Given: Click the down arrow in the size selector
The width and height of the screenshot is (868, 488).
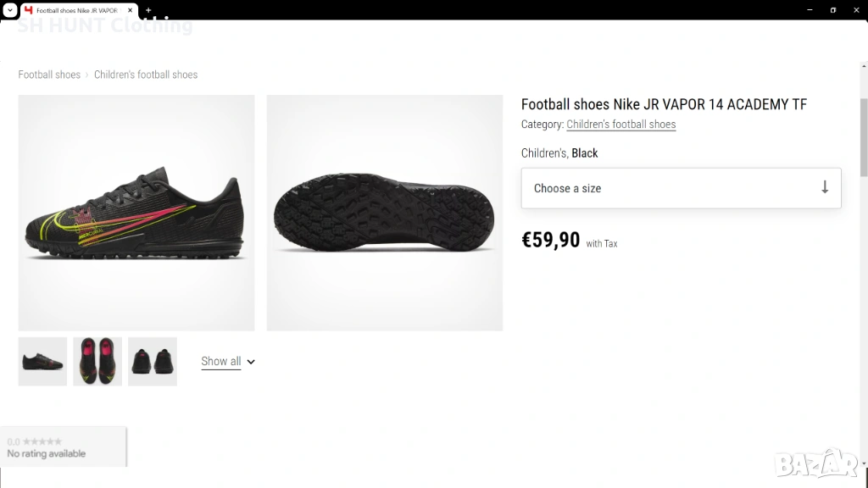Looking at the screenshot, I should tap(825, 188).
